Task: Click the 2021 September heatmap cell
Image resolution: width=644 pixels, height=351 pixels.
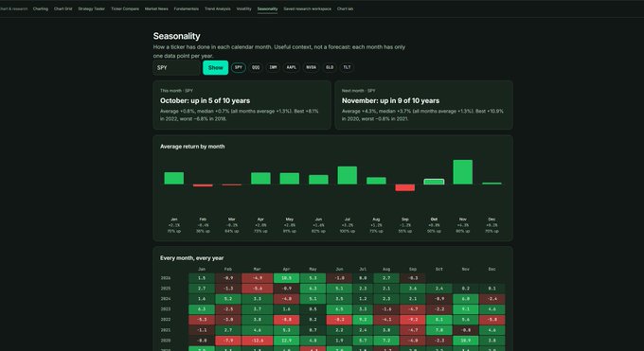Action: tap(412, 330)
